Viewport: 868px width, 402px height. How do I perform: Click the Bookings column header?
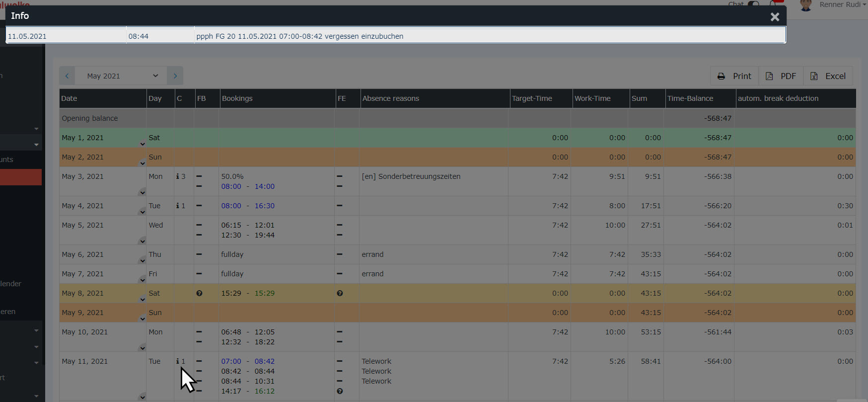coord(278,98)
